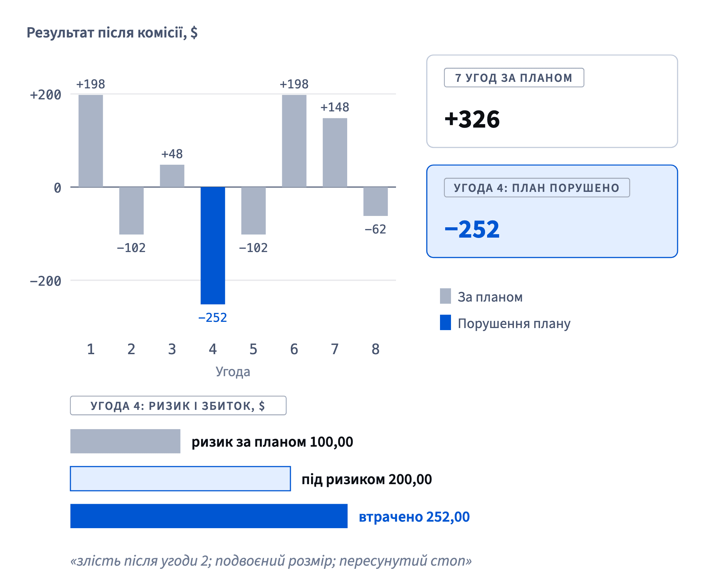Select the +198 bar for deal 1

pyautogui.click(x=91, y=141)
